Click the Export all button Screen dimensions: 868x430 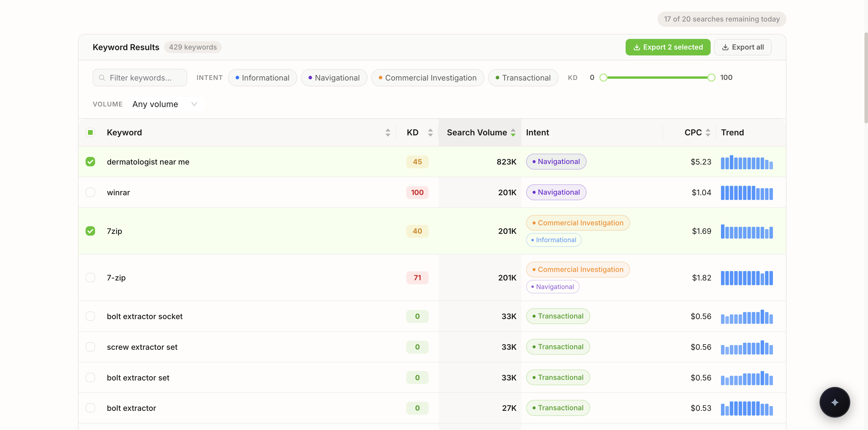743,47
